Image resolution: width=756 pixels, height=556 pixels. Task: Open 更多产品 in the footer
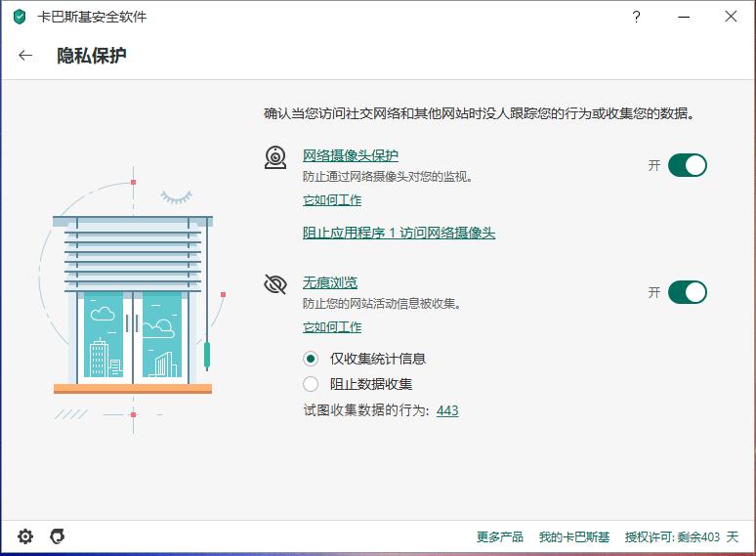[499, 536]
